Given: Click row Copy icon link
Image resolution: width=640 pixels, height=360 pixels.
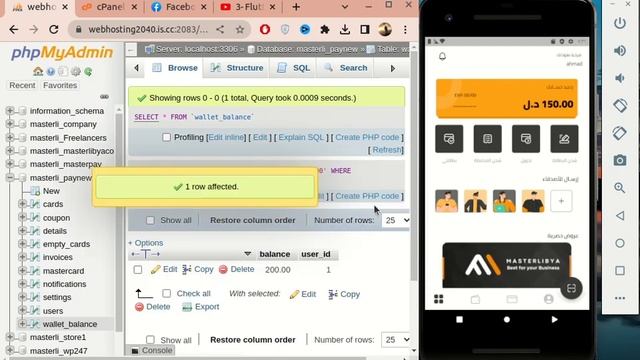Looking at the screenshot, I should click(198, 269).
